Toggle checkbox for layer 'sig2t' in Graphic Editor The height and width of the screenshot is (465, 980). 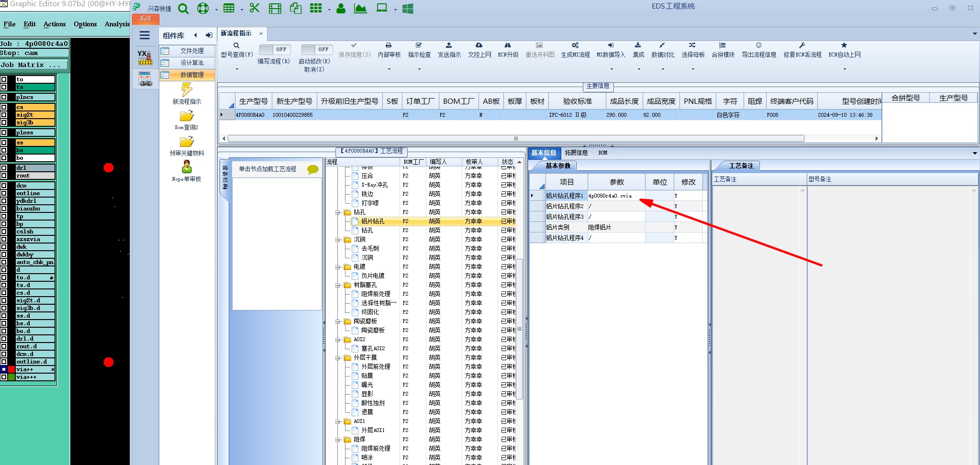pyautogui.click(x=4, y=115)
